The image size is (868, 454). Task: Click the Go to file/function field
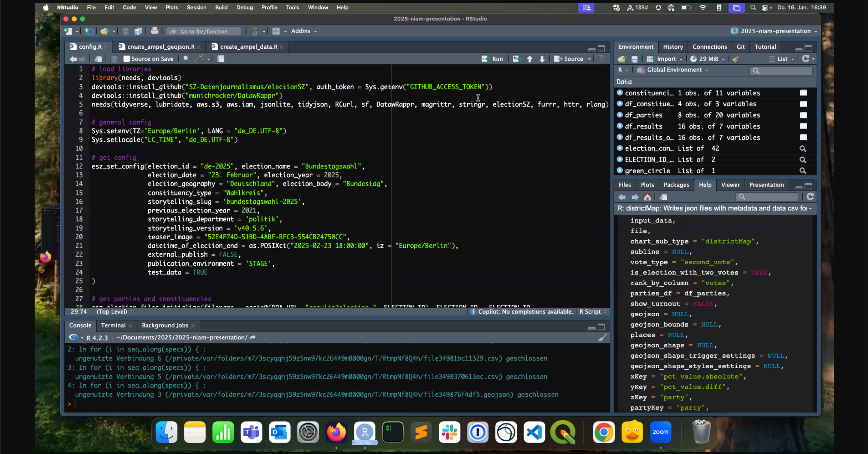(204, 32)
